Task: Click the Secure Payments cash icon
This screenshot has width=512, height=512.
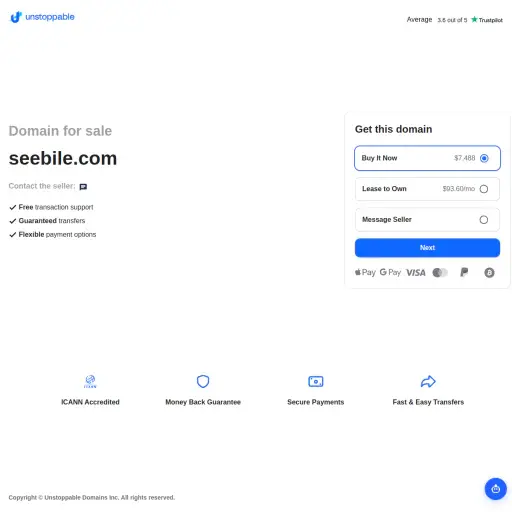Action: pyautogui.click(x=316, y=381)
